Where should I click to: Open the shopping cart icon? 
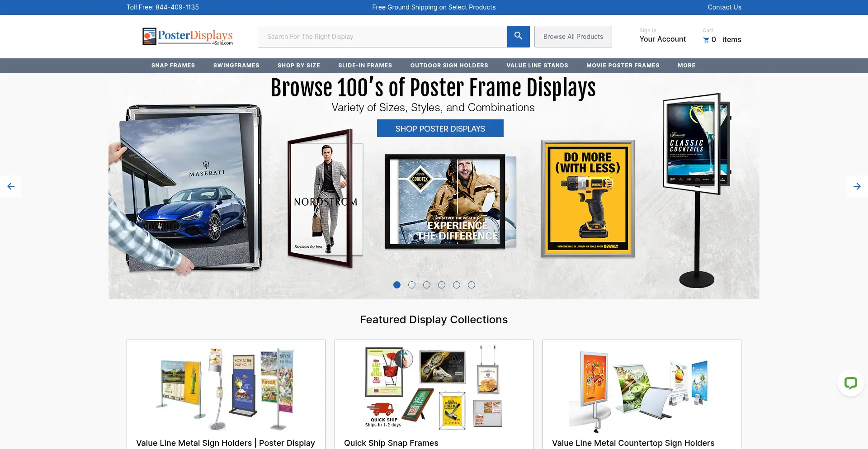tap(706, 40)
